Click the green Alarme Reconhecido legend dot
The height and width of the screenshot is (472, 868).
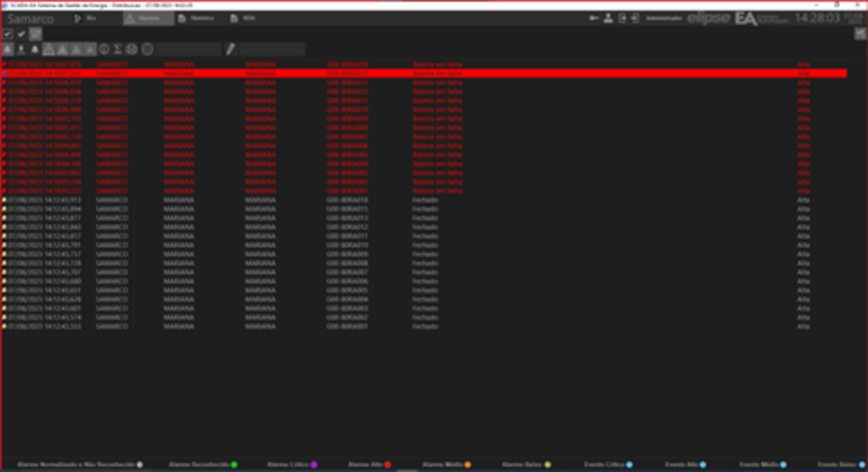click(234, 465)
